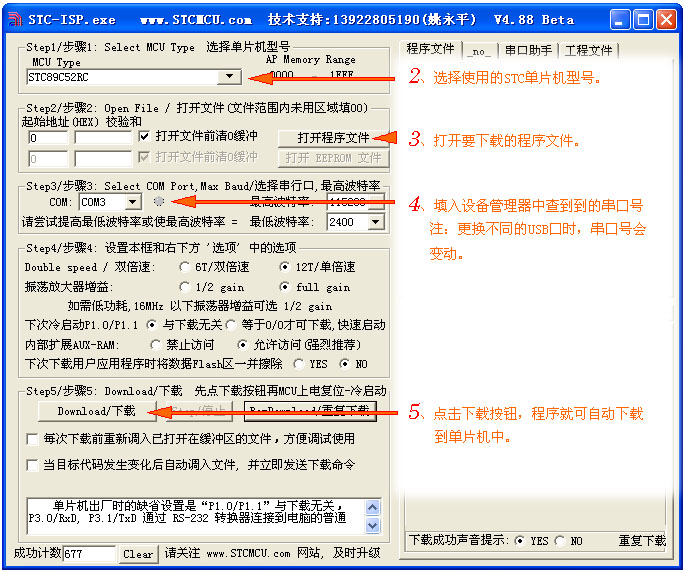Viewport: 686px width, 572px height.
Task: Open the 工程文件 tab
Action: [x=589, y=50]
